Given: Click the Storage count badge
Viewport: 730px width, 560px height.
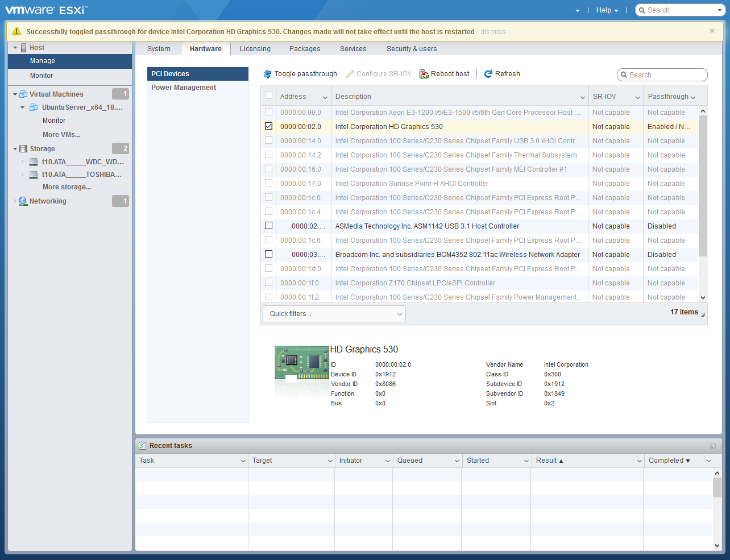Looking at the screenshot, I should click(121, 148).
